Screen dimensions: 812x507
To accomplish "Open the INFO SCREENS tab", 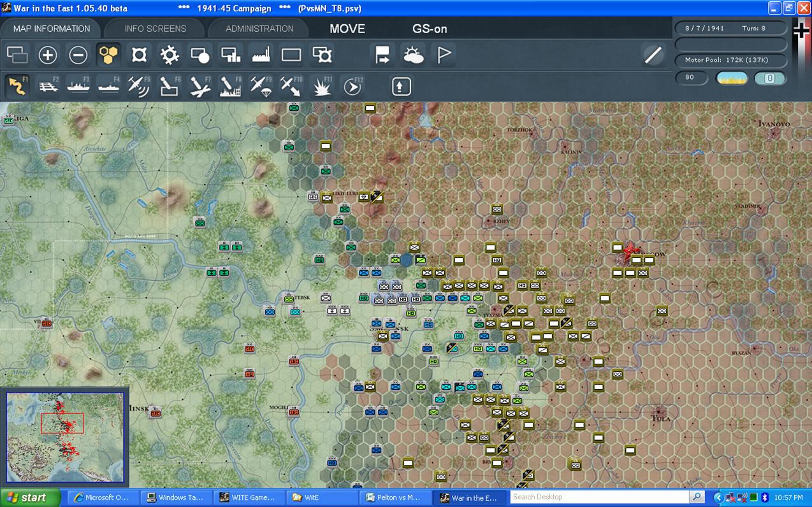I will coord(156,29).
